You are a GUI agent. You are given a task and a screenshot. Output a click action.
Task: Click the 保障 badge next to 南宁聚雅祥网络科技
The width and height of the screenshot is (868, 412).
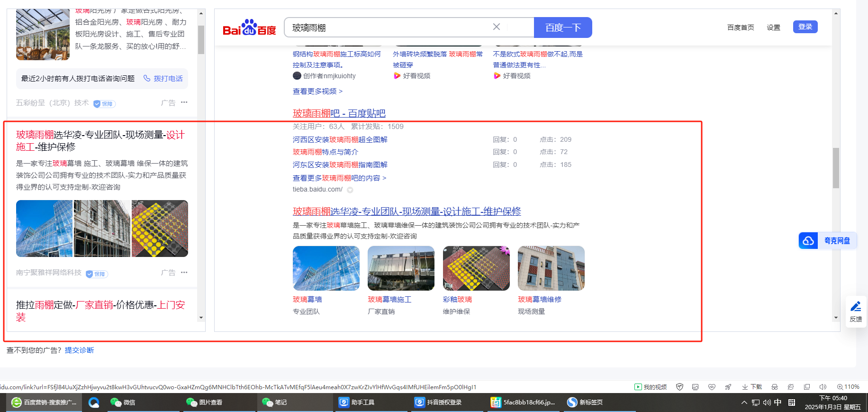97,274
